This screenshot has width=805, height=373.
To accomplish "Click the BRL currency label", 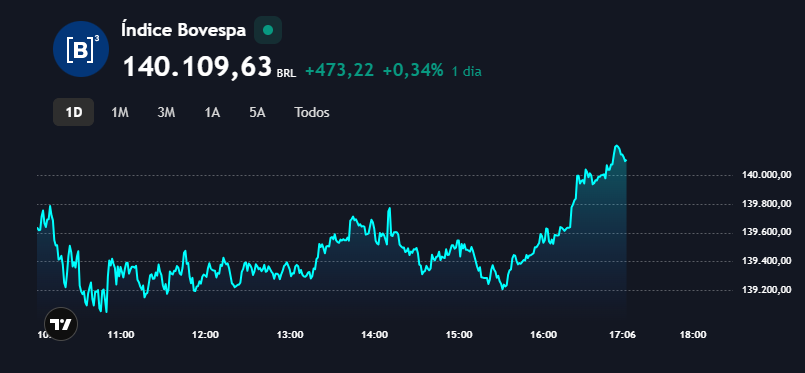I will coord(286,73).
